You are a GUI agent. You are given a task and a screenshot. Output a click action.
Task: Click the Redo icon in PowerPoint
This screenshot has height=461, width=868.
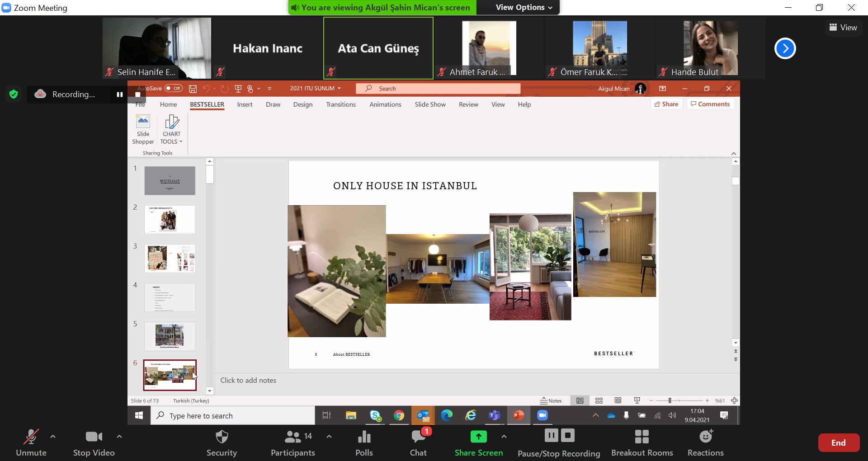[225, 89]
